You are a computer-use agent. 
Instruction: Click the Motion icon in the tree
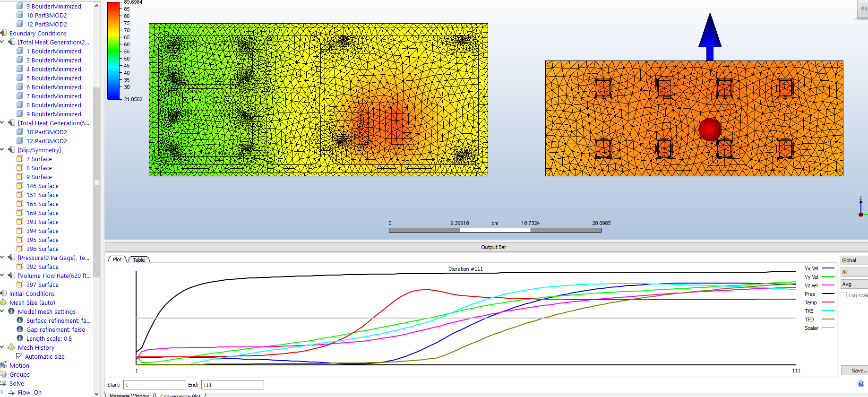coord(3,365)
